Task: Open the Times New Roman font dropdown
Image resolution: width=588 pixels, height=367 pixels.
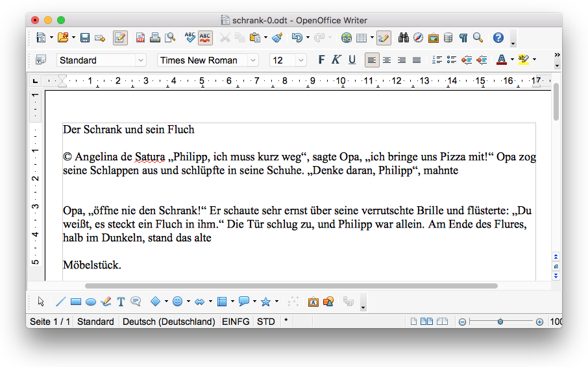Action: [253, 60]
